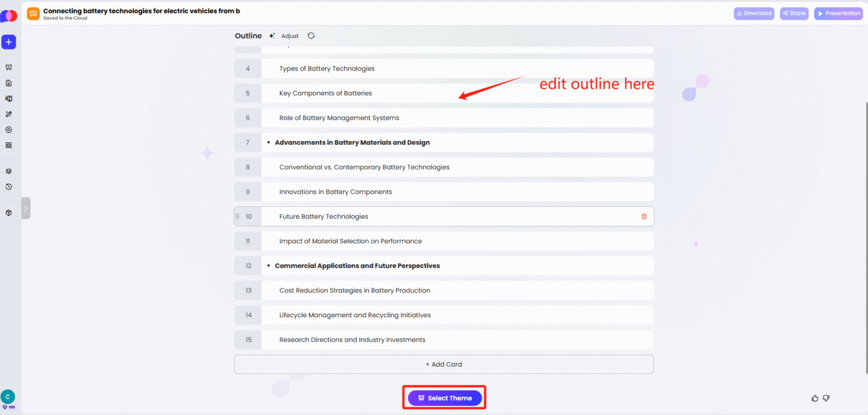This screenshot has width=868, height=415.
Task: Click the number 4 card index
Action: click(x=248, y=69)
